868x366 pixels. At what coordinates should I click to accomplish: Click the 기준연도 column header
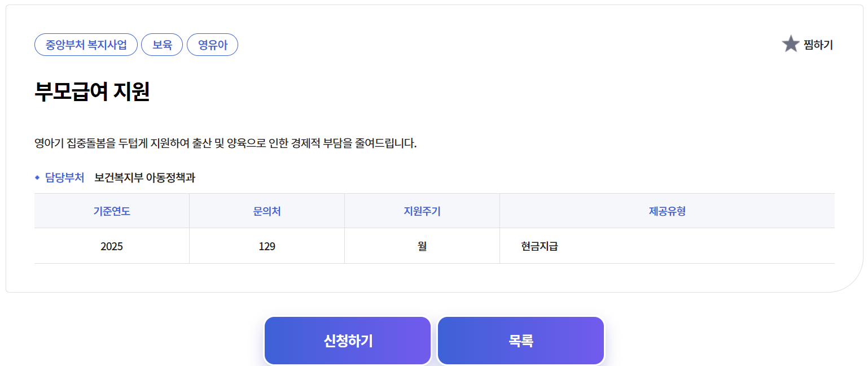point(112,210)
